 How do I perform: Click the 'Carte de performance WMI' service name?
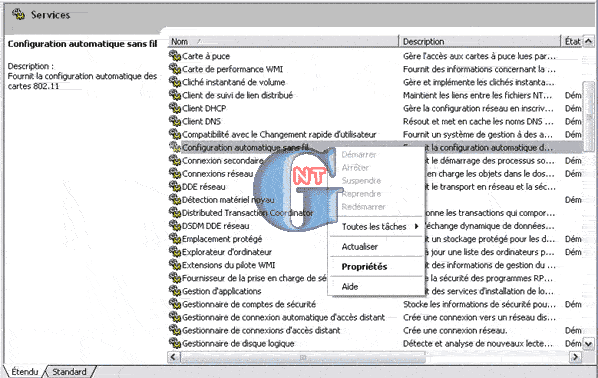(233, 69)
